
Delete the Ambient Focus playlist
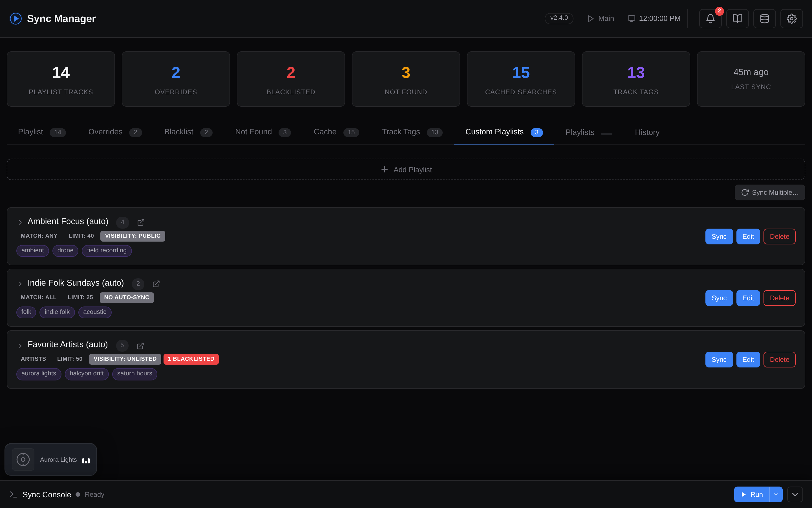click(x=780, y=237)
